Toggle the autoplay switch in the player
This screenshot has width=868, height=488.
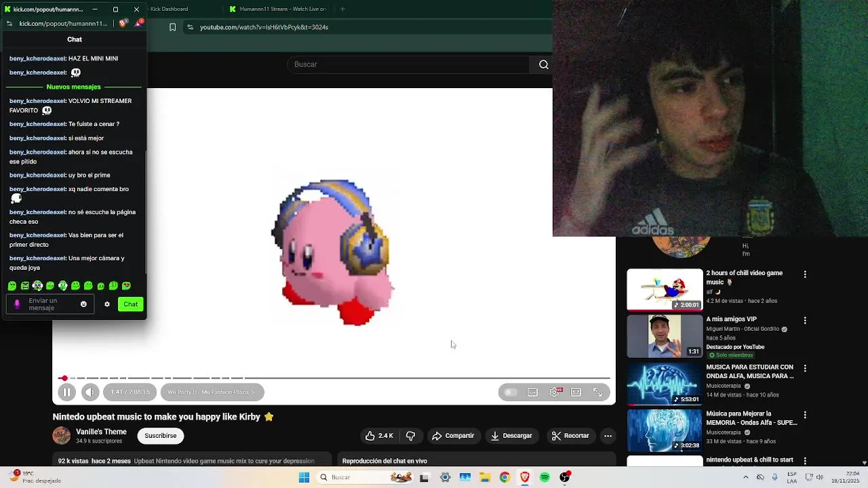pos(510,392)
